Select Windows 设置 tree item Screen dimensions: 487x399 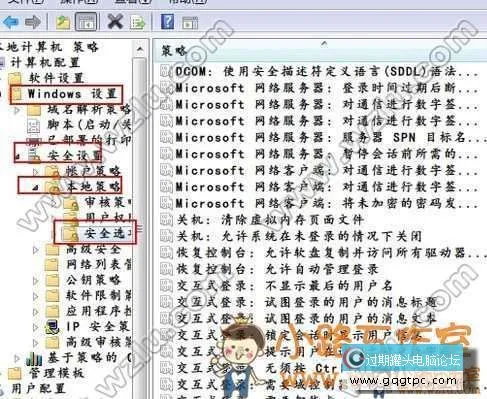[72, 94]
